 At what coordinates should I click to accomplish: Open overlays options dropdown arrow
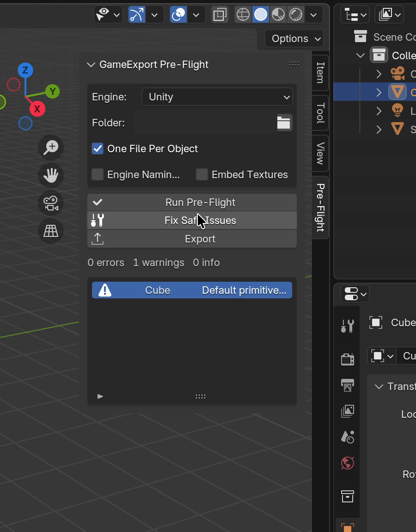click(196, 15)
